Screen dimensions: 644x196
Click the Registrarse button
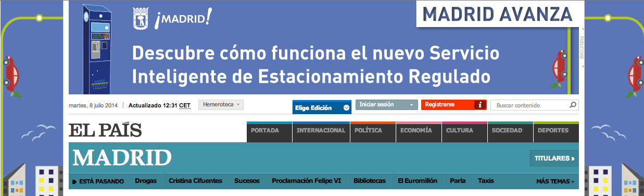tap(454, 105)
